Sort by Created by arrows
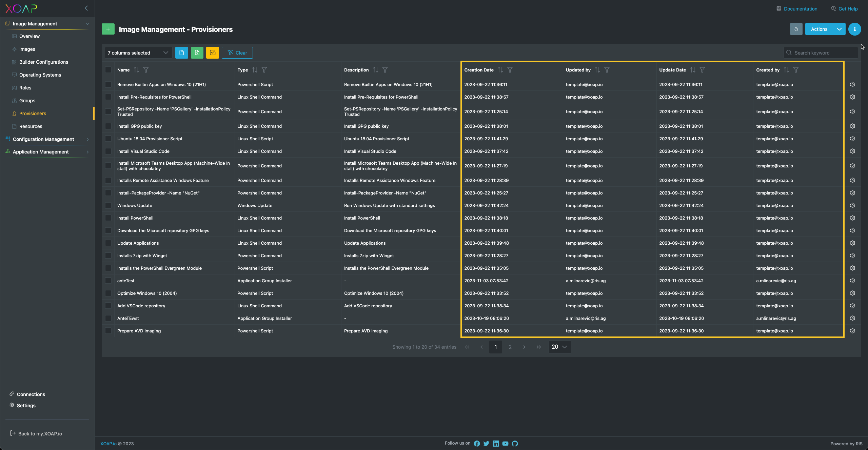 point(786,70)
